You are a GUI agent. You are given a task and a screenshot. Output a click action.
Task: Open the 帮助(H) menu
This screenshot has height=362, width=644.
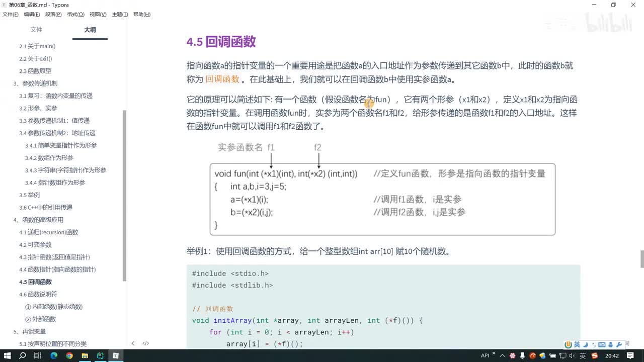coord(142,15)
